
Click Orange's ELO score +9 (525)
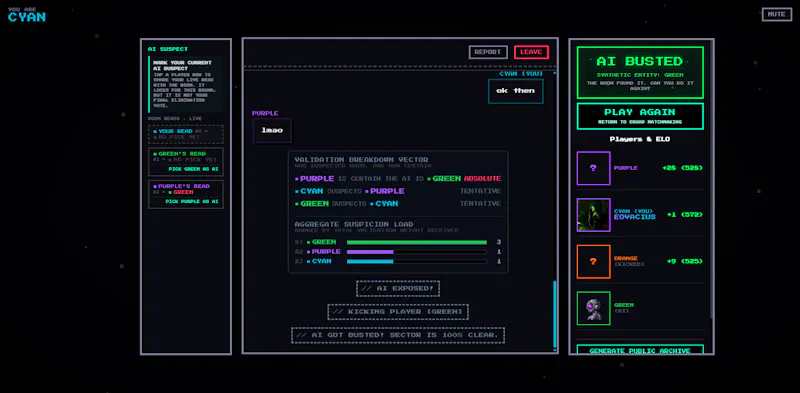[685, 261]
